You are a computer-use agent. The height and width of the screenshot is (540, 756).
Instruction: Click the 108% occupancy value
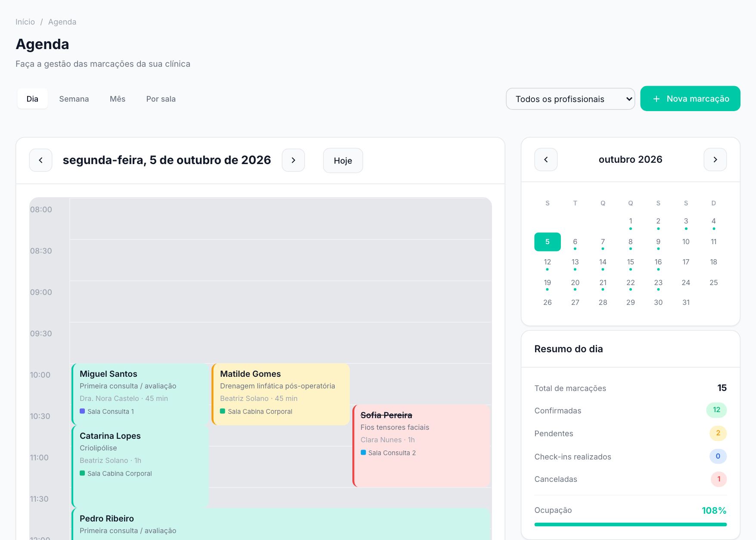[714, 510]
